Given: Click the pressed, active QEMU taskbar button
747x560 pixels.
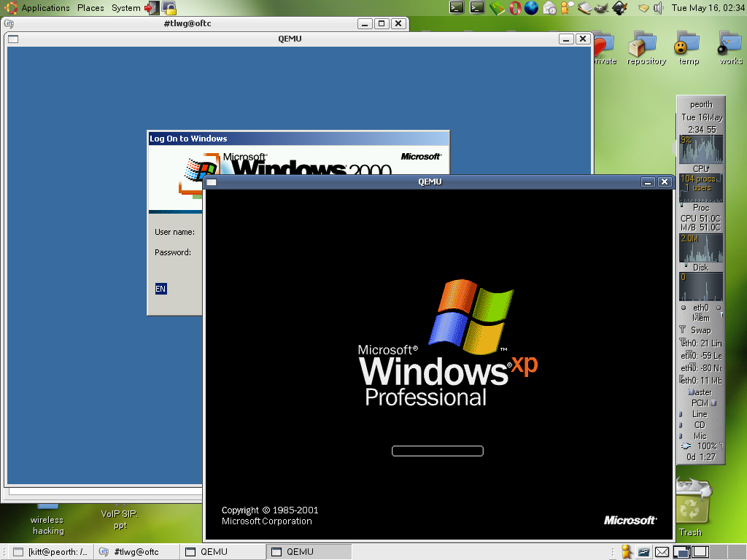Looking at the screenshot, I should 309,552.
